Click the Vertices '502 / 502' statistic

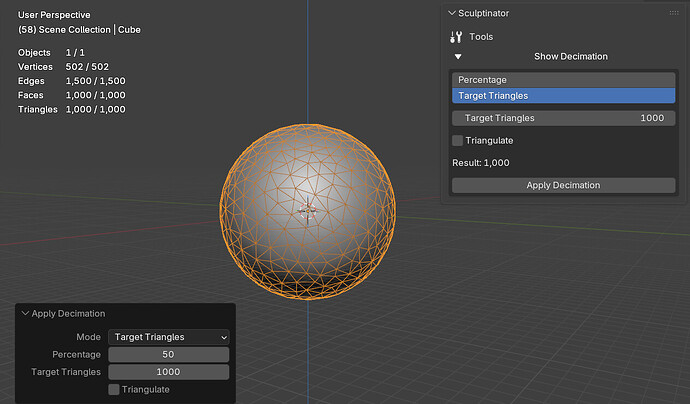(87, 67)
